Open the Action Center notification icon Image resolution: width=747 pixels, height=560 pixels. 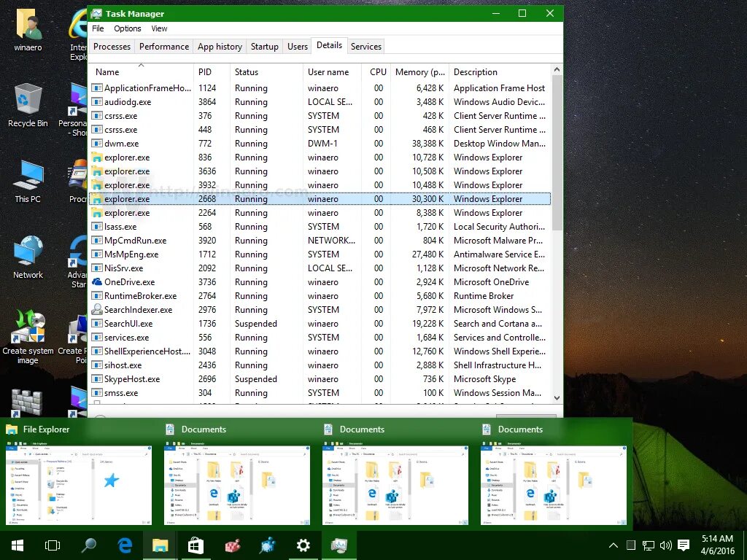pyautogui.click(x=684, y=545)
